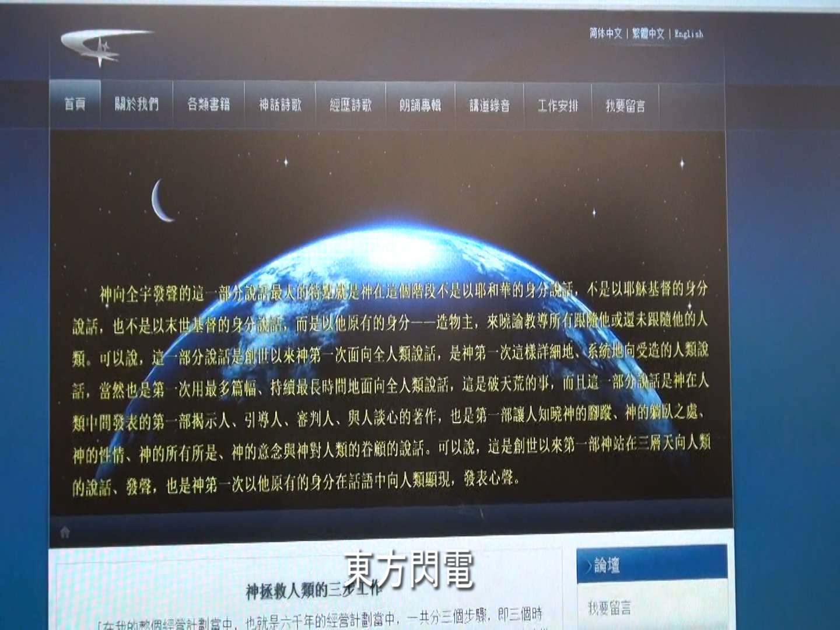Click the crescent moon in the banner
Image resolution: width=840 pixels, height=630 pixels.
pyautogui.click(x=162, y=200)
